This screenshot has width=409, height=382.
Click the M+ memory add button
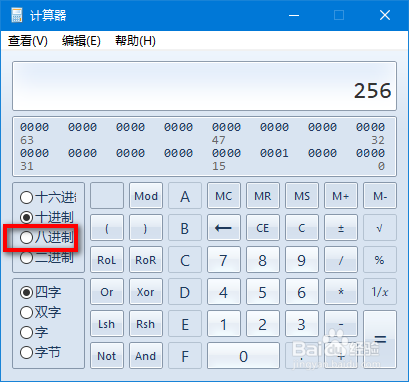[341, 196]
